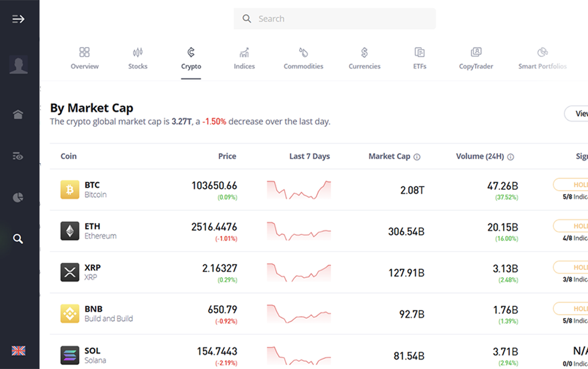Open the Build and Build coin link

[x=109, y=319]
